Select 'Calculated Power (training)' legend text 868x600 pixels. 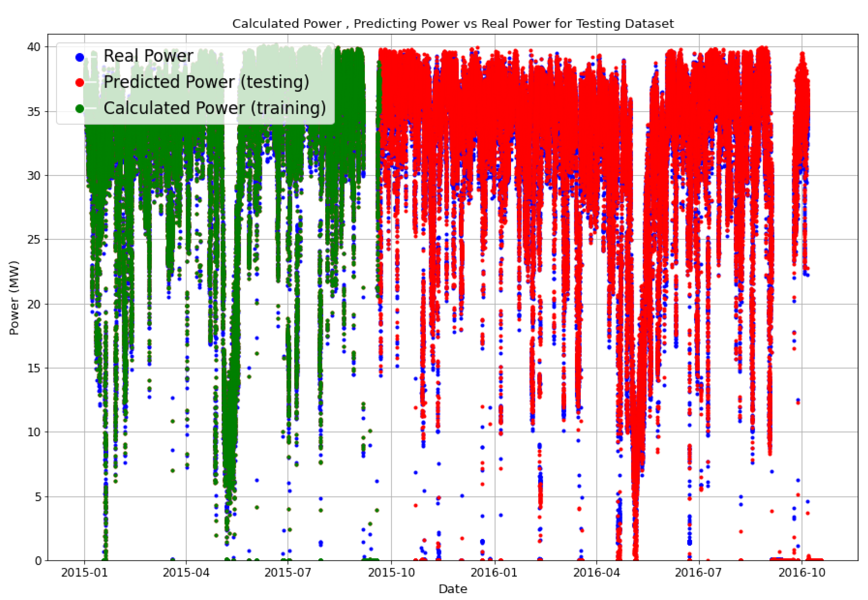tap(214, 108)
